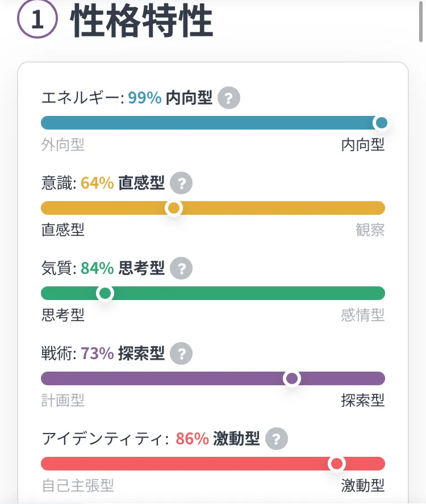Show help for 戦術 探索型
This screenshot has width=426, height=504.
pyautogui.click(x=181, y=354)
